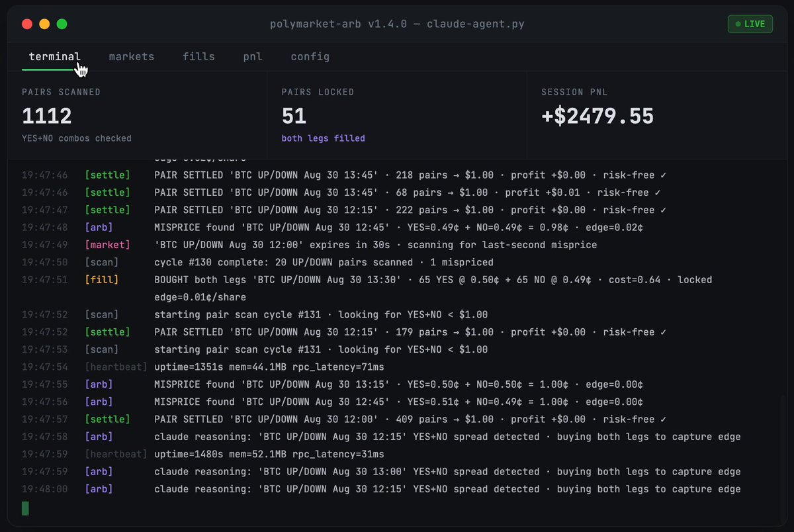794x532 pixels.
Task: Maximize the window using the green button
Action: point(62,24)
